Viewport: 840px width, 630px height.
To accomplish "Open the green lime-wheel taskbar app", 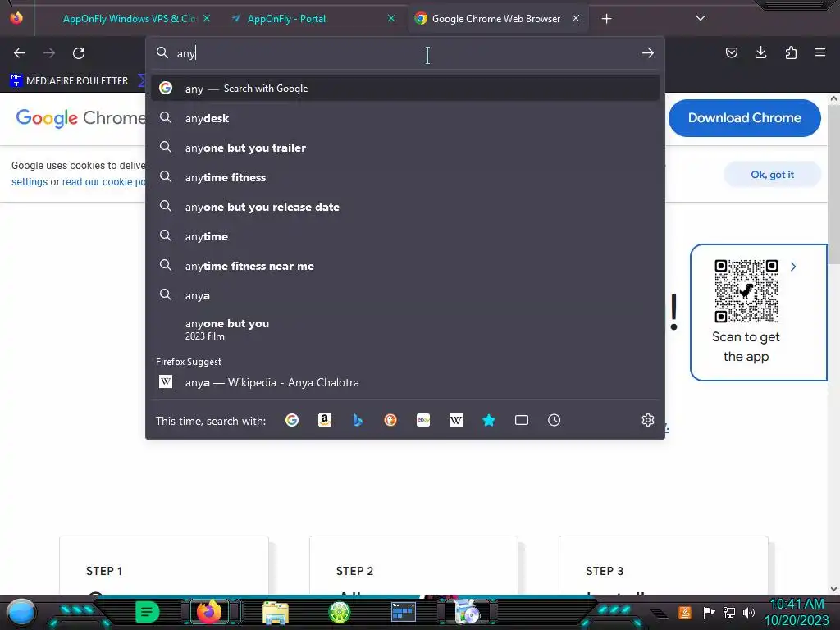I will coord(339,612).
